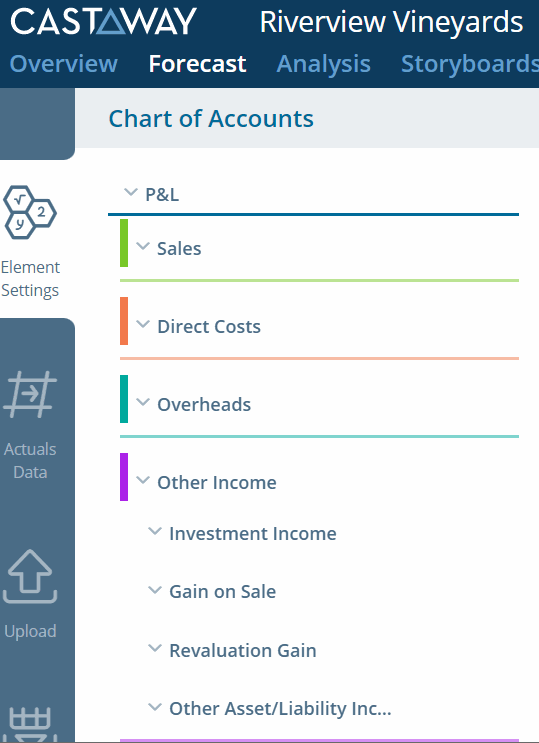Expand the Sales group chevron
Viewport: 539px width, 743px height.
tap(143, 246)
